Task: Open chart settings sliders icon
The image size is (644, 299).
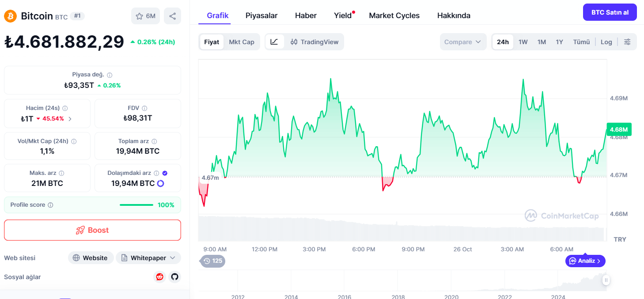Action: coord(627,42)
